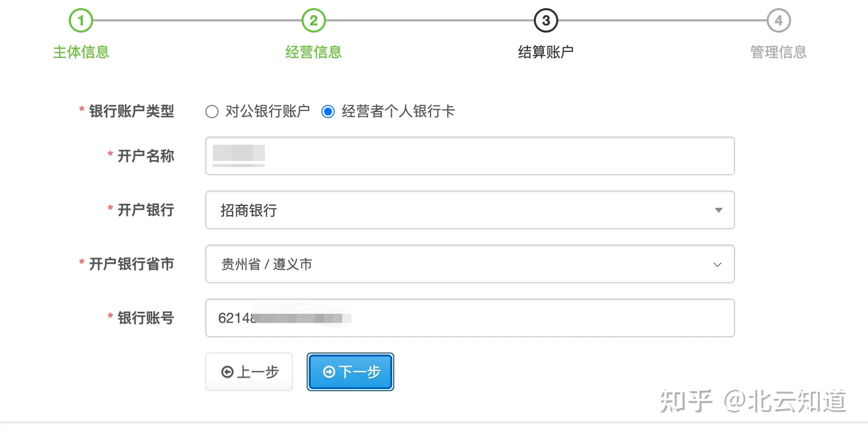
Task: Click the 结算账户 step label
Action: click(546, 52)
